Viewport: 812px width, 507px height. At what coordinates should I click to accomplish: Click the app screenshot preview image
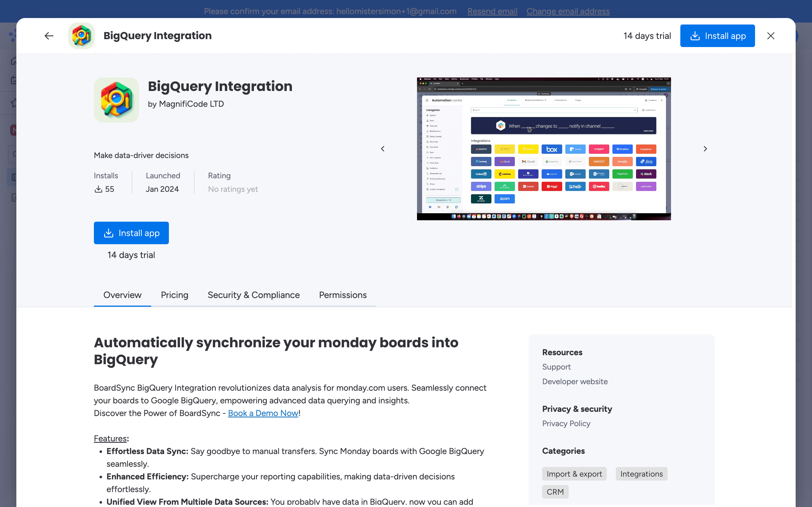[544, 149]
